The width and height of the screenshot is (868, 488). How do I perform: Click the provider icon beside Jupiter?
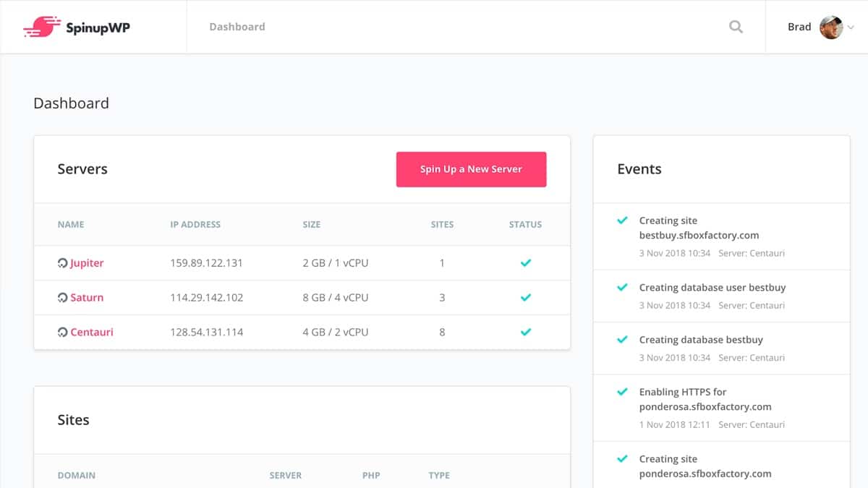62,263
